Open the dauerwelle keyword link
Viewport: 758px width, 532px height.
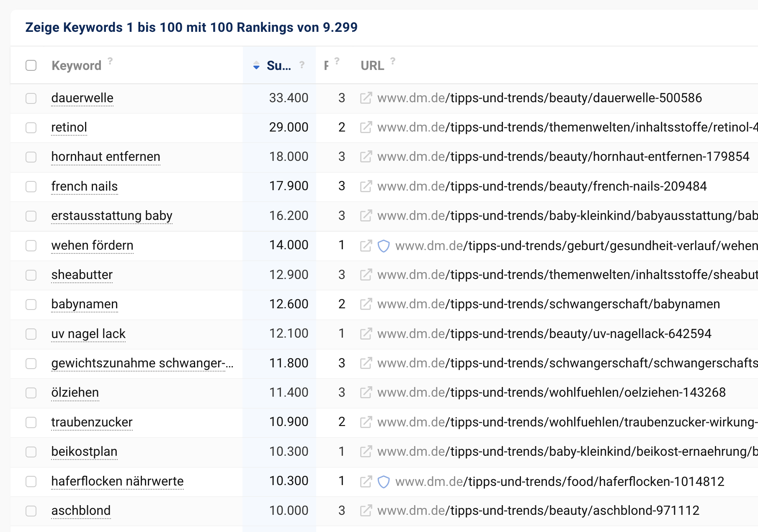tap(82, 98)
